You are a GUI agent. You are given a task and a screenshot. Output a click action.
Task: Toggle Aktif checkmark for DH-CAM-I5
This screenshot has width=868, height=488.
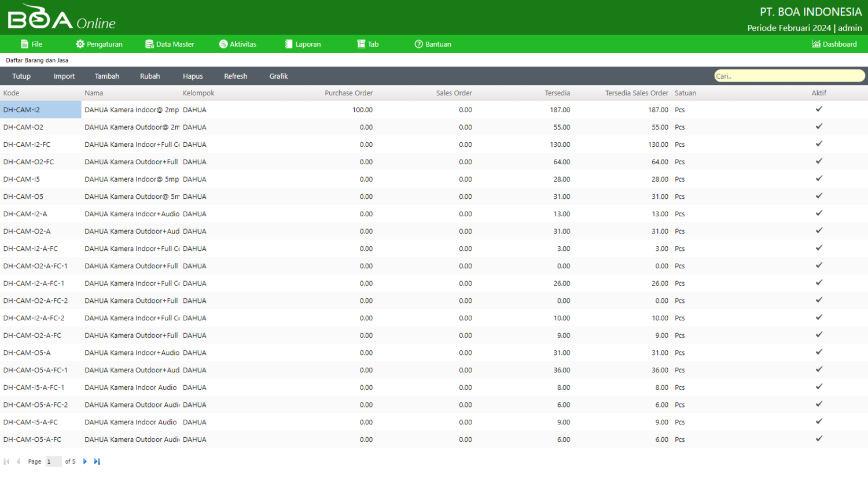pyautogui.click(x=819, y=179)
